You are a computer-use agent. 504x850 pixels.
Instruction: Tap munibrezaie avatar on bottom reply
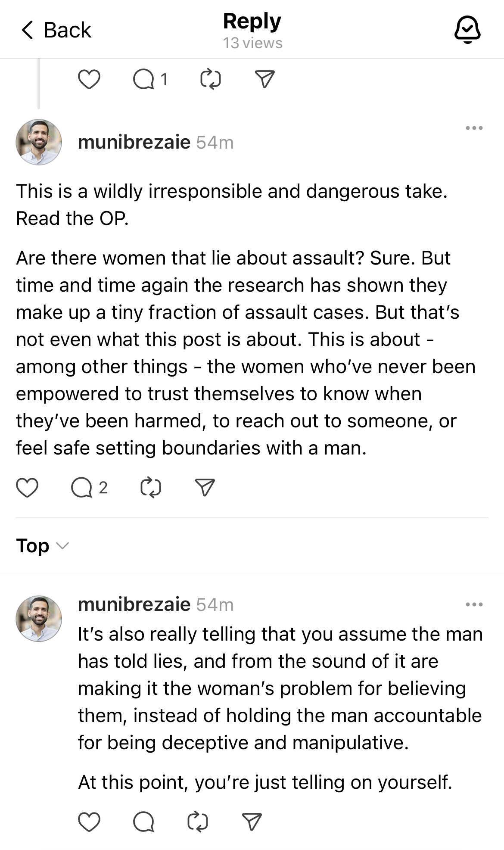tap(39, 619)
